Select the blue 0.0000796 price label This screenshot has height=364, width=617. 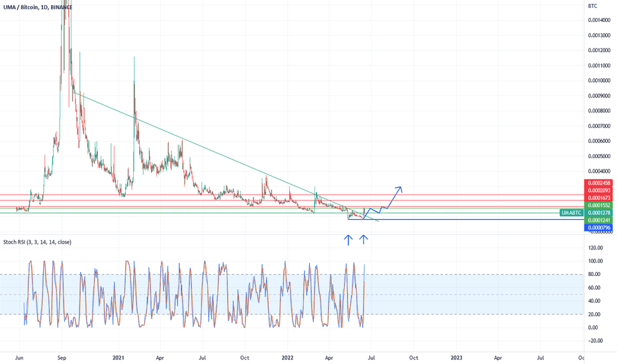point(598,228)
